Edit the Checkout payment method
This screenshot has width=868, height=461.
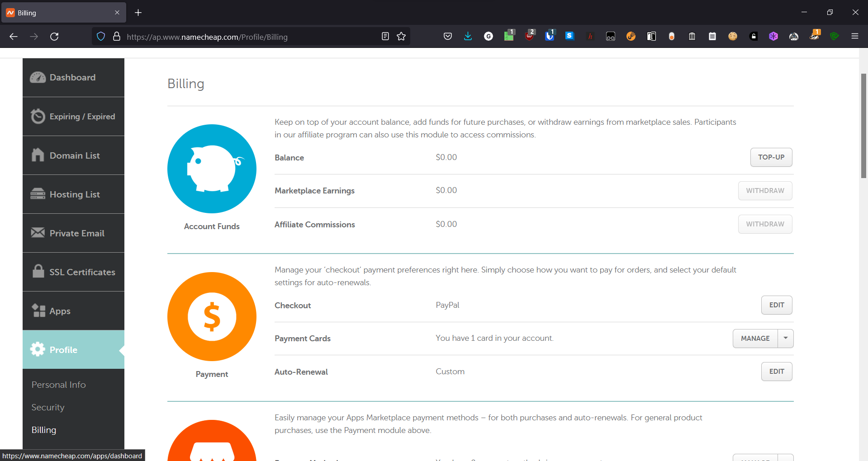777,305
